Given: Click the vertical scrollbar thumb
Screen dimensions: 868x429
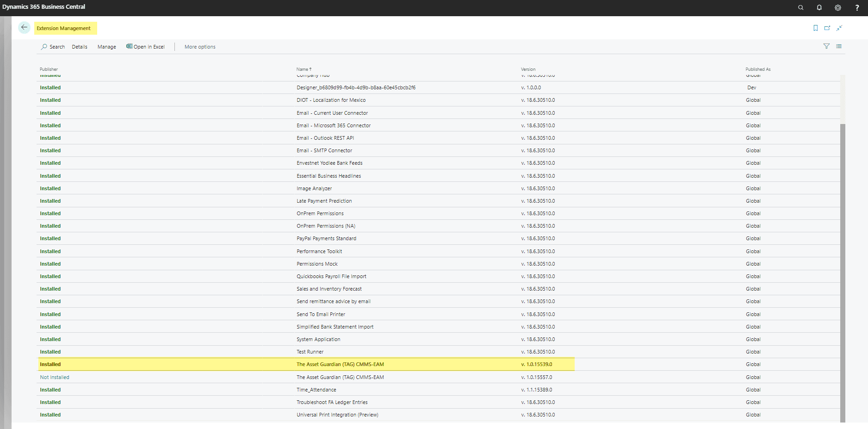Looking at the screenshot, I should coord(843,273).
